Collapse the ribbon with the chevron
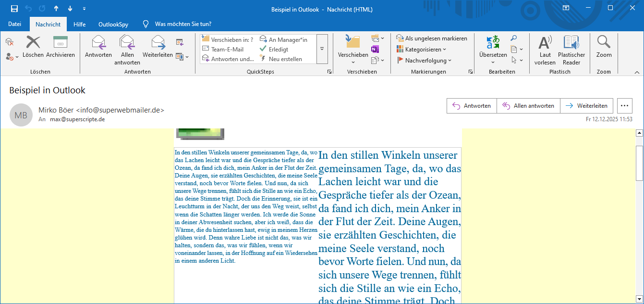The height and width of the screenshot is (304, 644). (637, 72)
